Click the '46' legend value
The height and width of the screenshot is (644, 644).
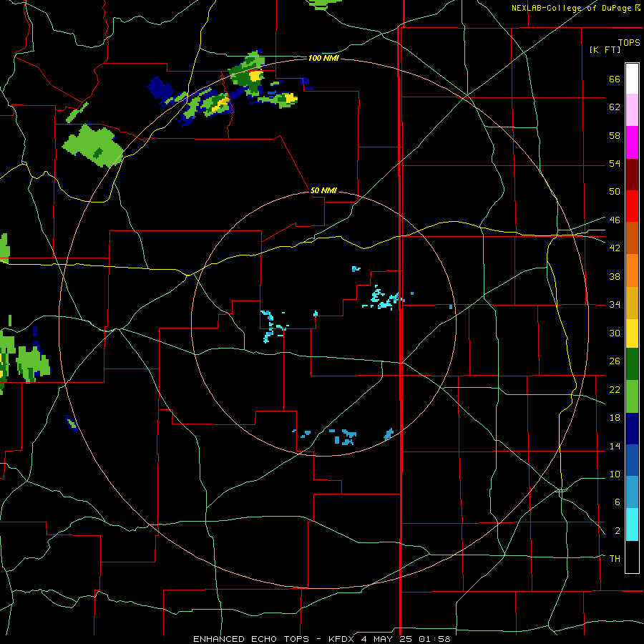615,220
